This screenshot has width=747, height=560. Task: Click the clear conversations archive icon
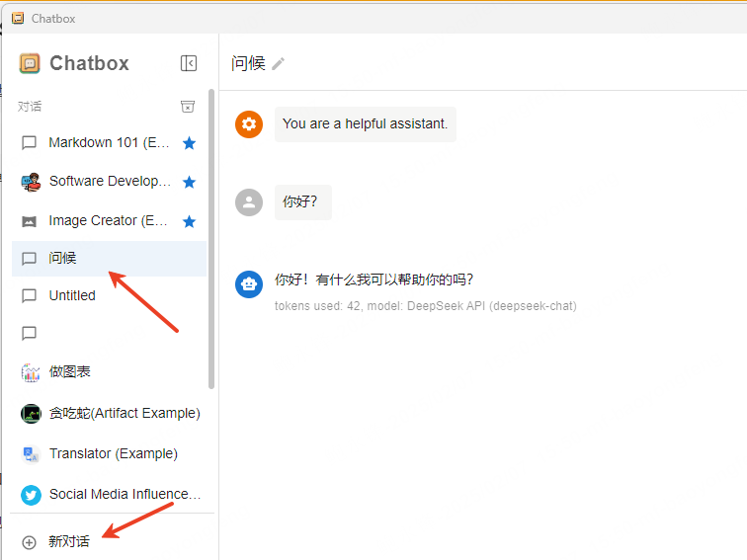[188, 107]
